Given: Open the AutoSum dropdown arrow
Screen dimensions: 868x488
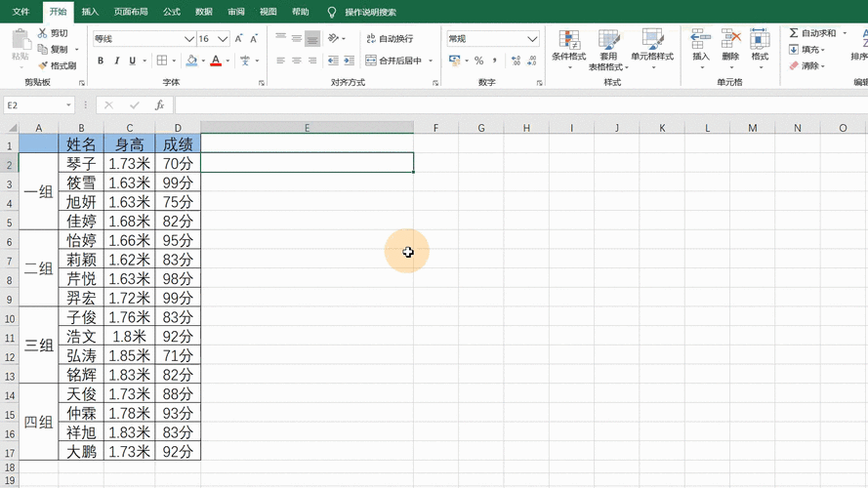Looking at the screenshot, I should (845, 33).
